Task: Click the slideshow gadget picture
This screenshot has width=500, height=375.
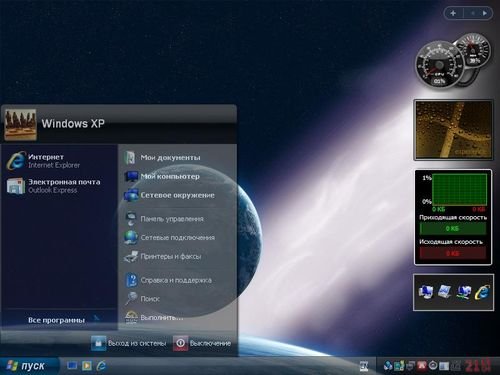Action: (x=453, y=130)
